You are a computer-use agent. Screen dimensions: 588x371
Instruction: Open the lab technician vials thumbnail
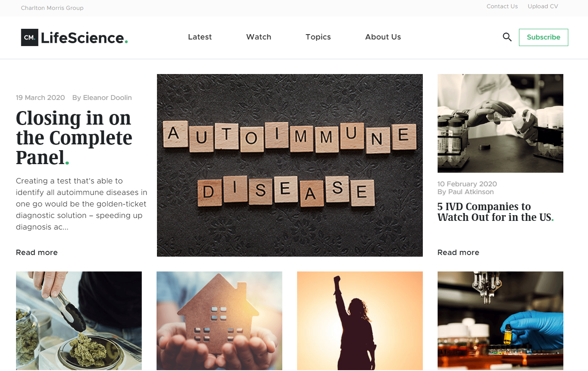click(x=500, y=123)
